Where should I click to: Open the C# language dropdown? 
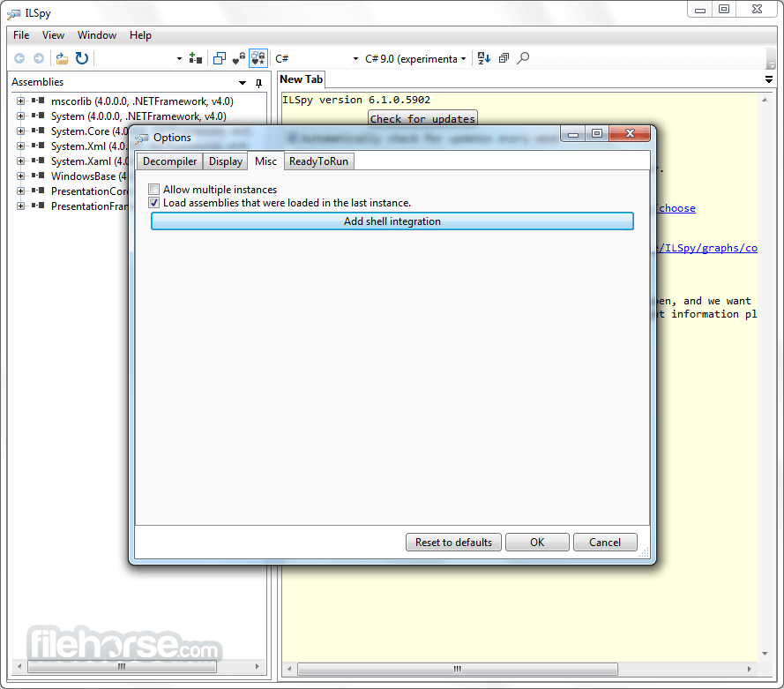click(x=355, y=59)
